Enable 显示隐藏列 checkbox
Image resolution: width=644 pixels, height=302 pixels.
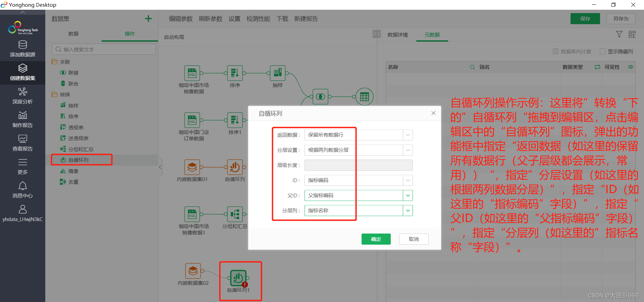point(602,51)
